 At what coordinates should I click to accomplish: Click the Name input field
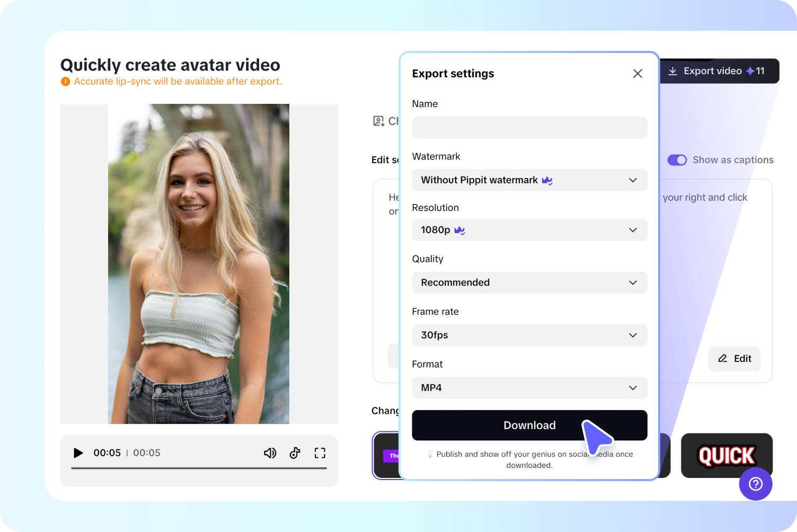coord(529,128)
